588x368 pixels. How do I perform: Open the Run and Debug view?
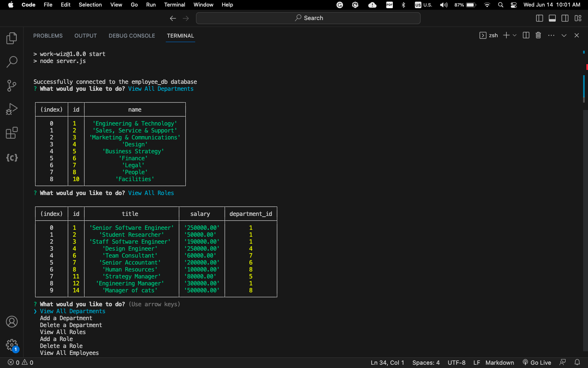(x=12, y=109)
